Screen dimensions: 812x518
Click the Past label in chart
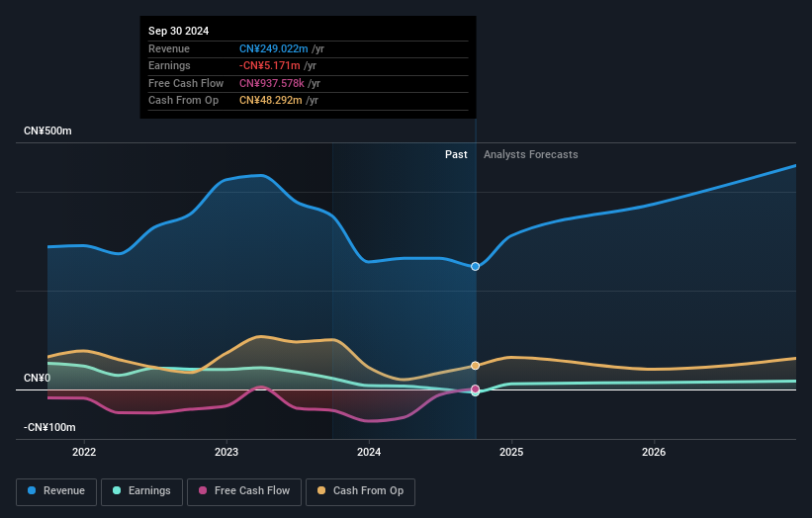[456, 155]
